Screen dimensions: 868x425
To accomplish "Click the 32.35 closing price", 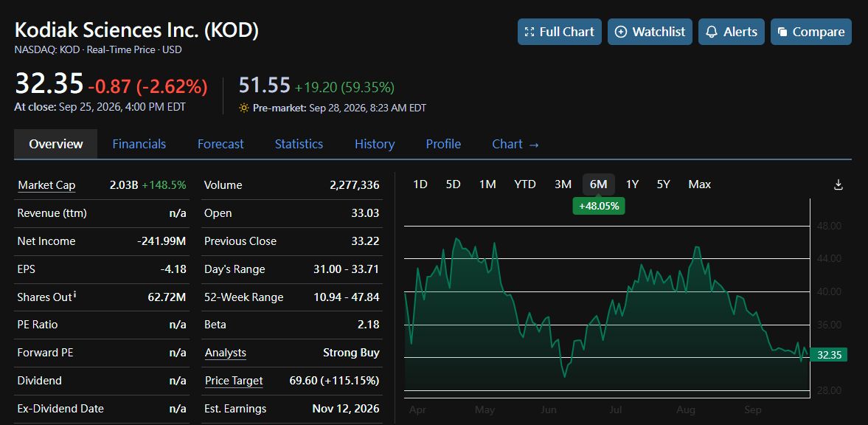I will tap(49, 83).
